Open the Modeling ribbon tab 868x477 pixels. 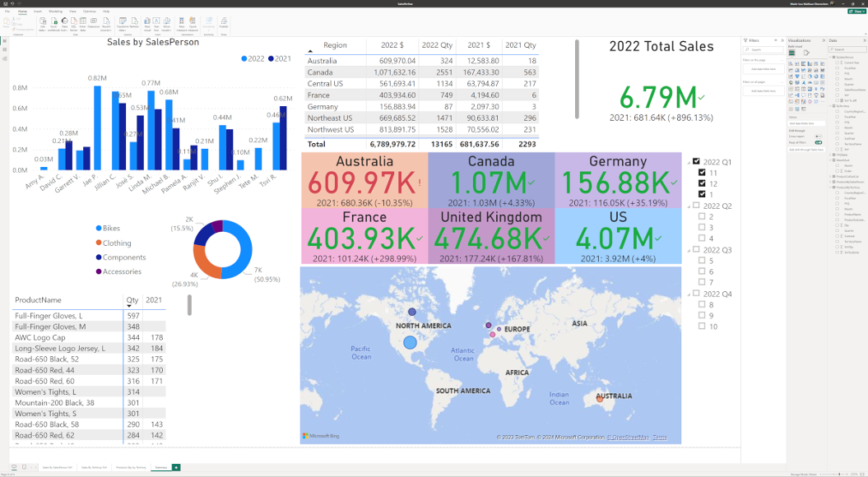click(55, 11)
